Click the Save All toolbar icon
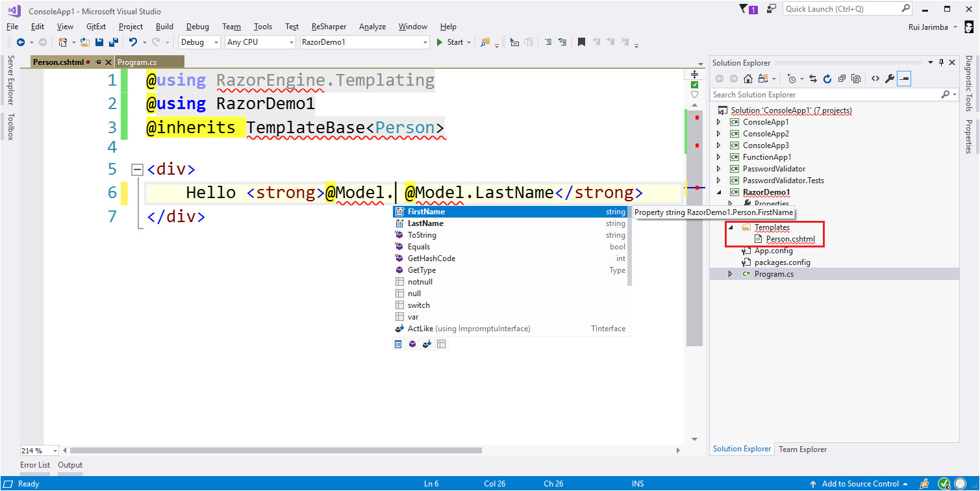Viewport: 980px width, 491px height. pos(113,42)
